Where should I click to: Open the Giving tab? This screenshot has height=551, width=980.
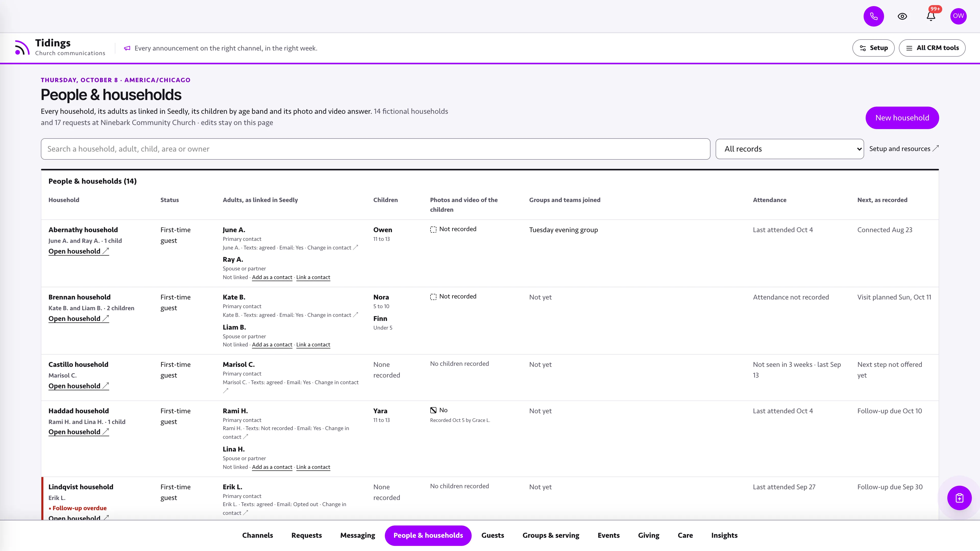(x=649, y=535)
